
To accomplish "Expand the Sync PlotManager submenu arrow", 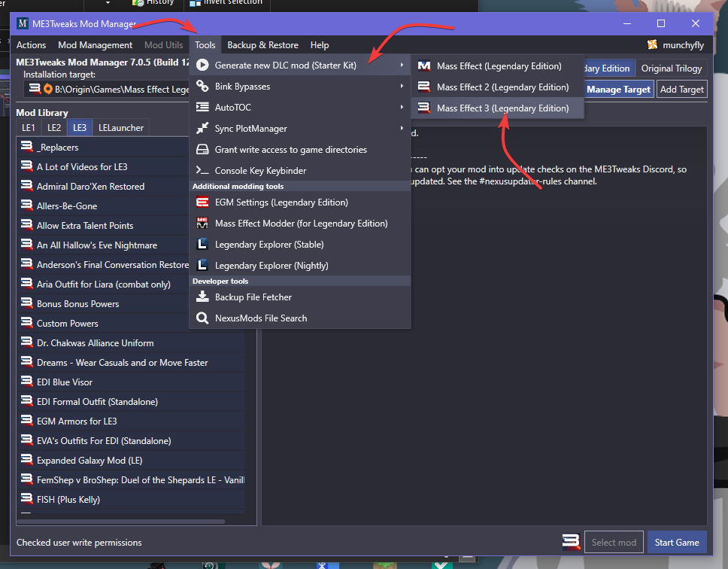I will click(402, 128).
